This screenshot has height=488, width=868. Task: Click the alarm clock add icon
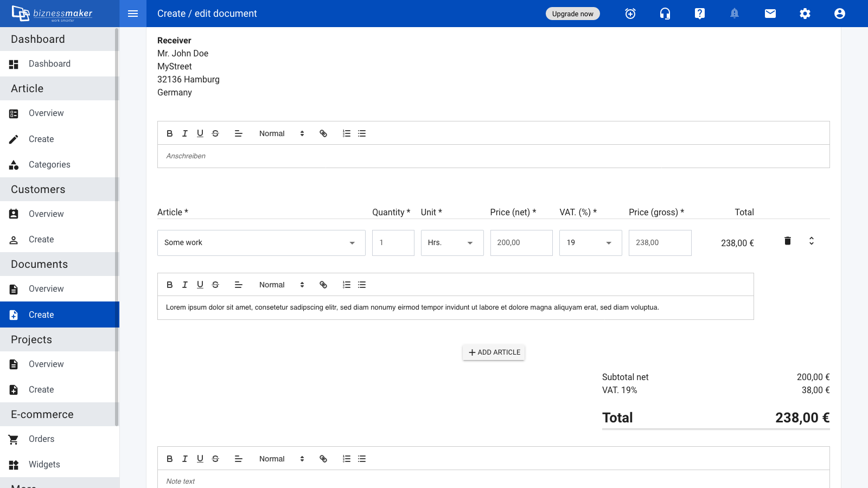pos(630,14)
